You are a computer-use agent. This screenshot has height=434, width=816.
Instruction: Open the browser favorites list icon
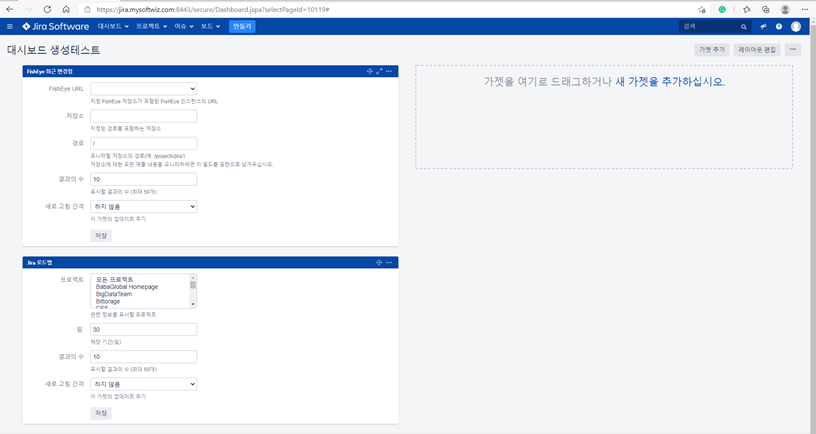[x=746, y=9]
